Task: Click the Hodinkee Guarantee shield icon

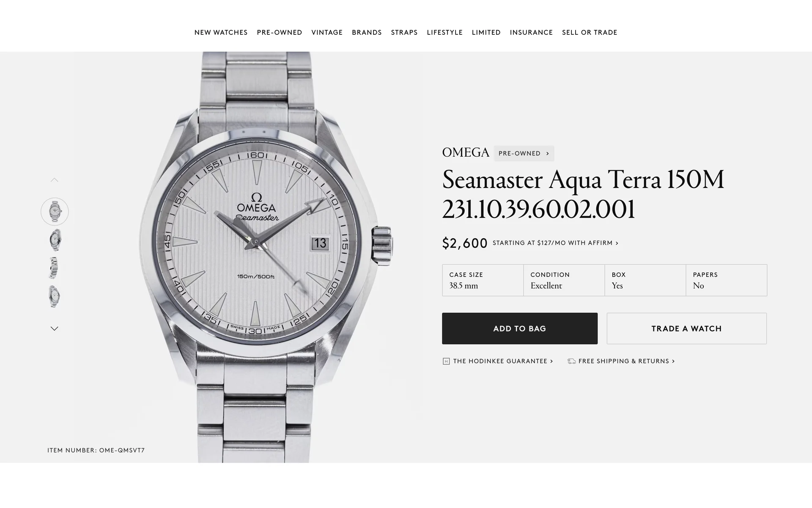Action: (x=446, y=361)
